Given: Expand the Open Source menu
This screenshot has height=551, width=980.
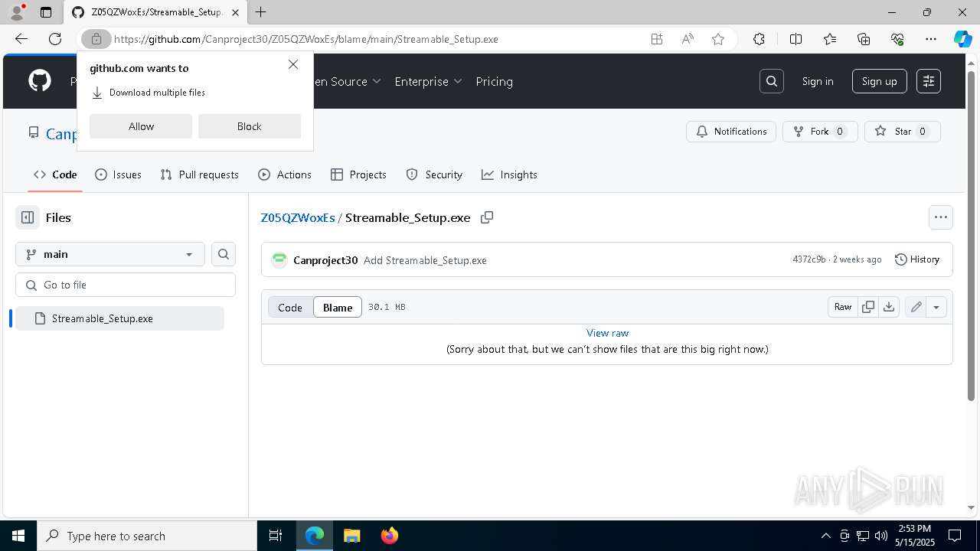Looking at the screenshot, I should 343,81.
